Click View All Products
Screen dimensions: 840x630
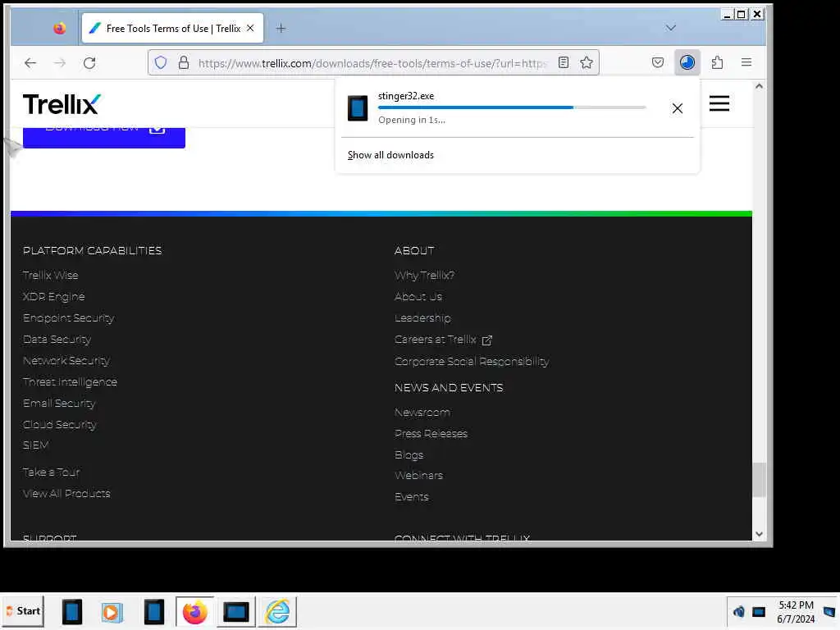[x=66, y=494]
